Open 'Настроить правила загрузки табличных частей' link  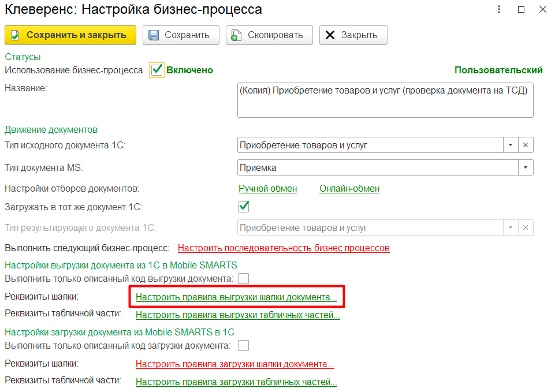[236, 382]
